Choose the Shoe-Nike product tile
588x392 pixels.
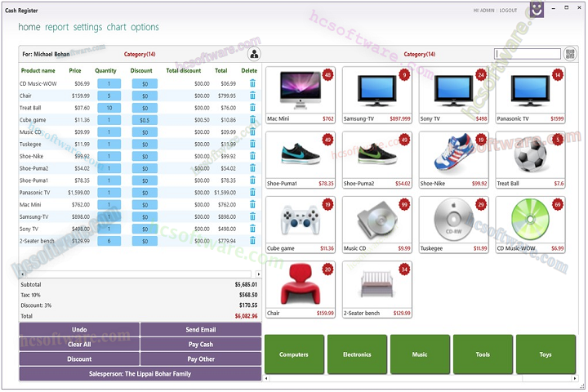pos(454,160)
